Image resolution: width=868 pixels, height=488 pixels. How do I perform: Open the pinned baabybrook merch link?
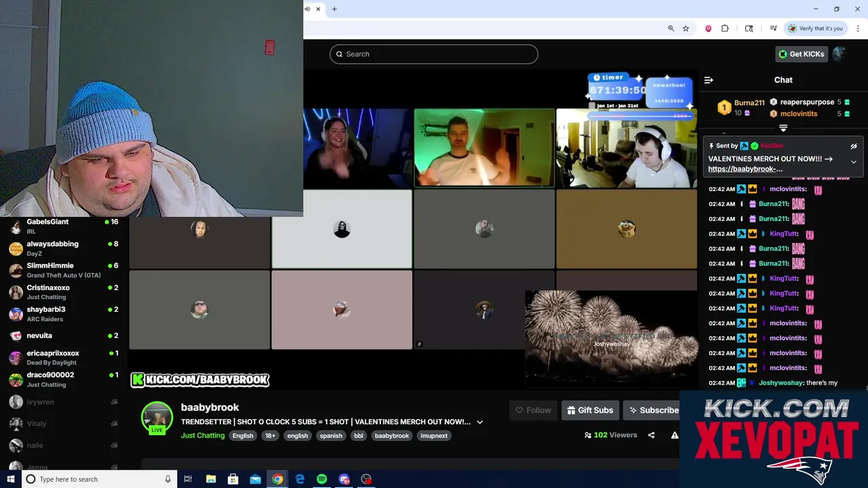click(x=745, y=169)
